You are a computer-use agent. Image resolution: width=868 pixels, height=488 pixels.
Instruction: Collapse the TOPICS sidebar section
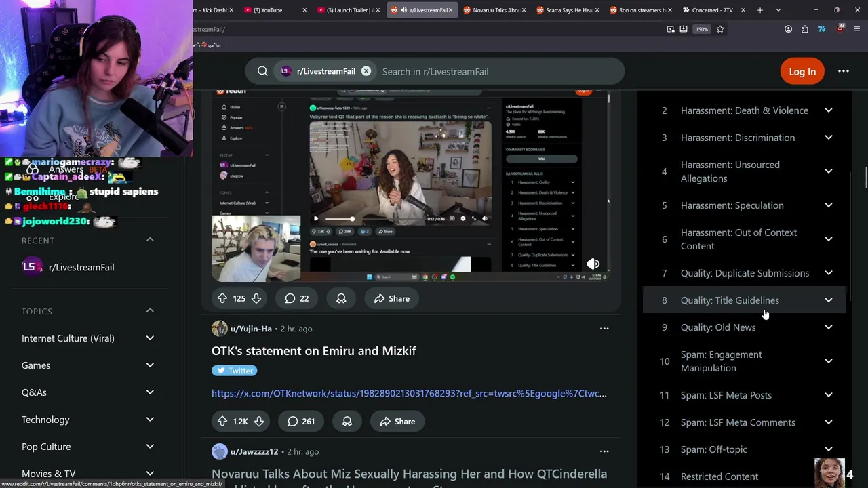pos(150,311)
